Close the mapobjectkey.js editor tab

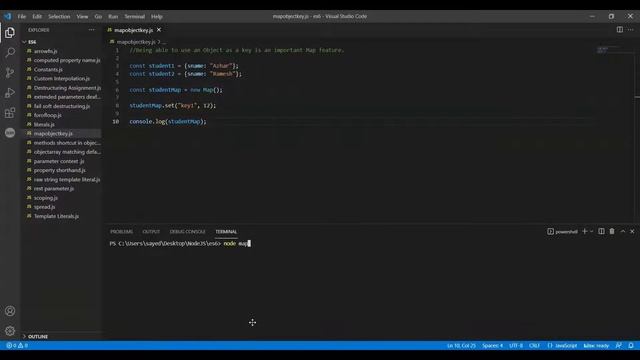[159, 30]
